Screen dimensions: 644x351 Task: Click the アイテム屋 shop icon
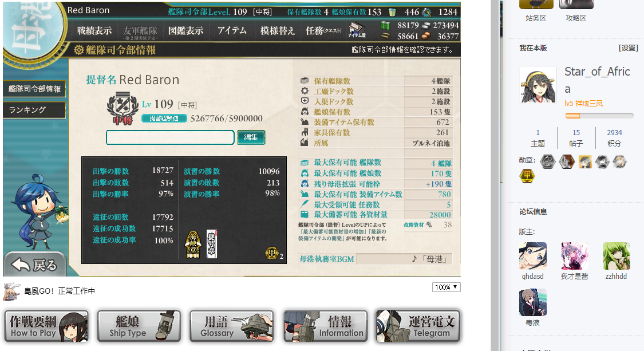pyautogui.click(x=357, y=30)
